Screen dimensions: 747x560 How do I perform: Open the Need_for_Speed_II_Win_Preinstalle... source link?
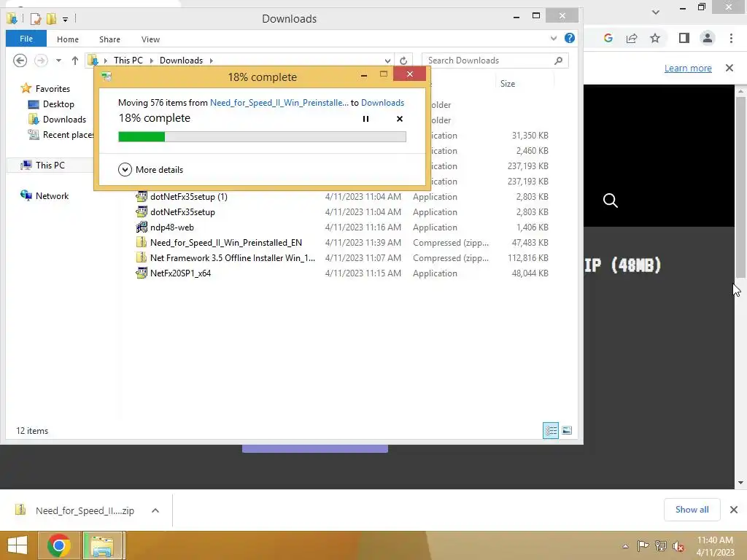[x=279, y=102]
